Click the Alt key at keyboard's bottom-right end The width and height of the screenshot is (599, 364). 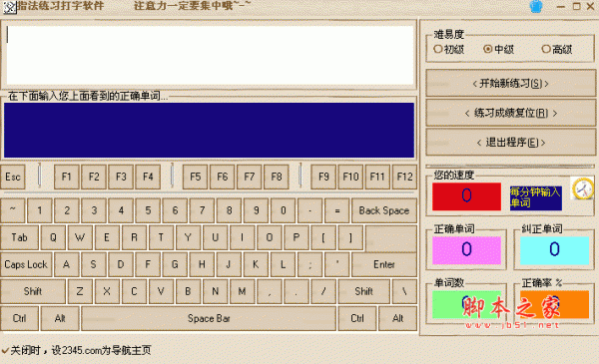tap(397, 318)
